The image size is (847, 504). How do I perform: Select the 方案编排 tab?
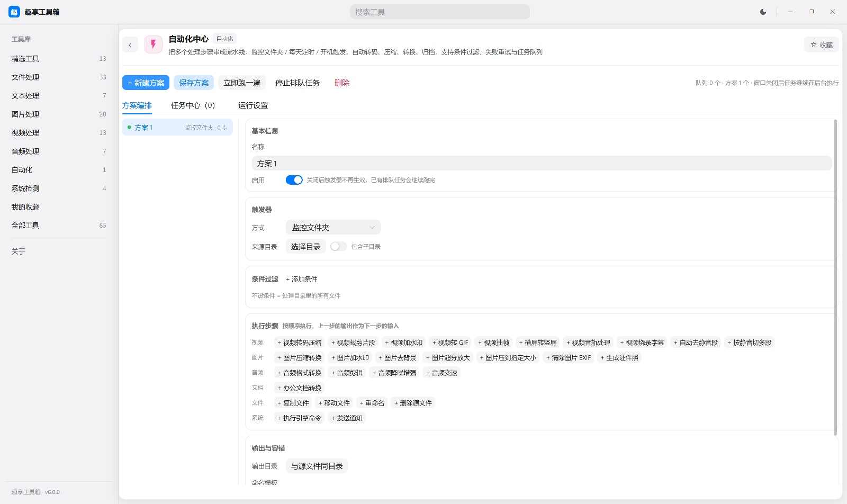point(137,105)
